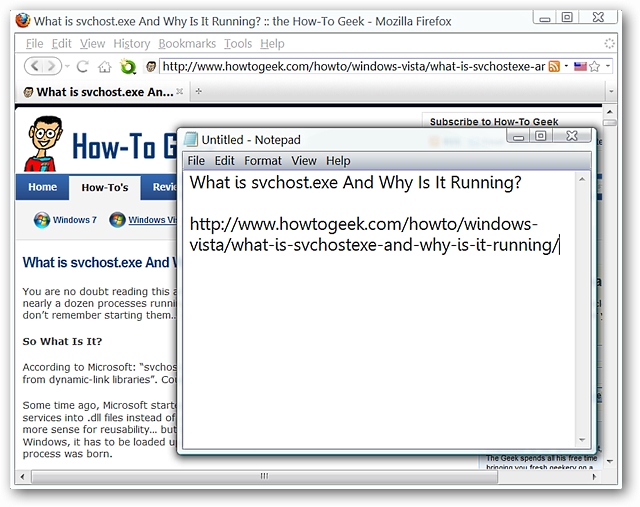Open Windows Vista category link
The image size is (640, 507).
pyautogui.click(x=152, y=220)
